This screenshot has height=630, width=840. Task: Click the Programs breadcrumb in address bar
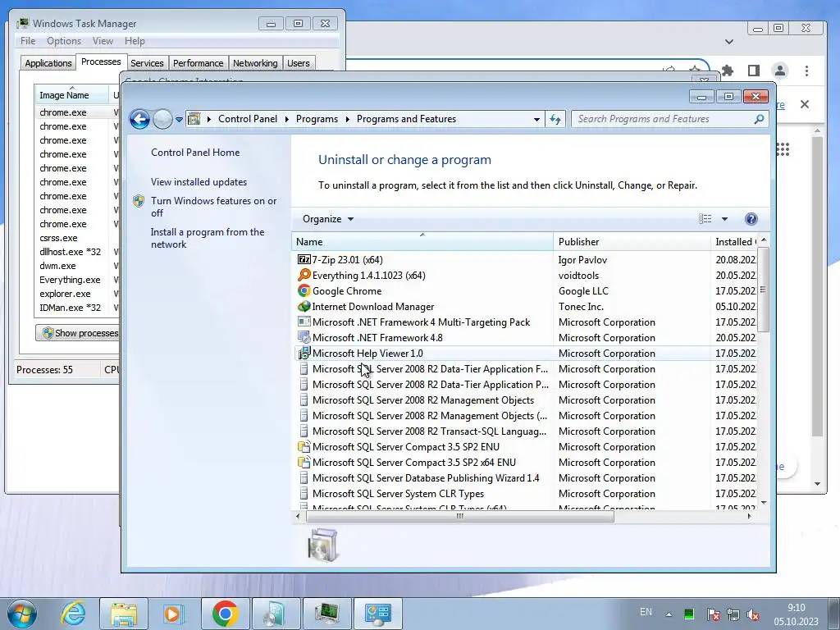pyautogui.click(x=317, y=119)
